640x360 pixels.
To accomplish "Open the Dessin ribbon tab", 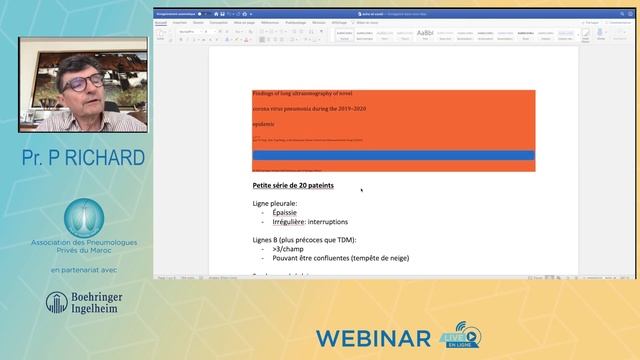I will [x=198, y=23].
